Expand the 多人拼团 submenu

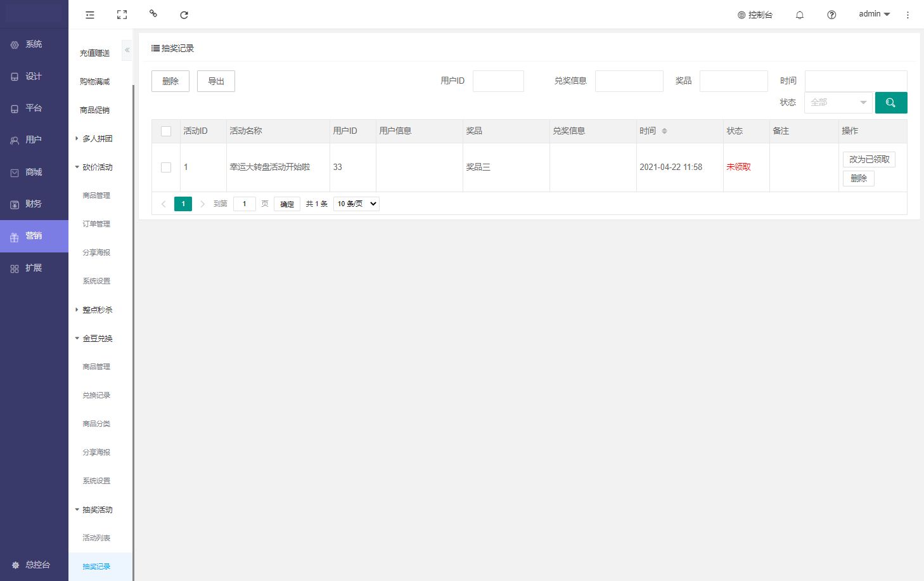96,138
